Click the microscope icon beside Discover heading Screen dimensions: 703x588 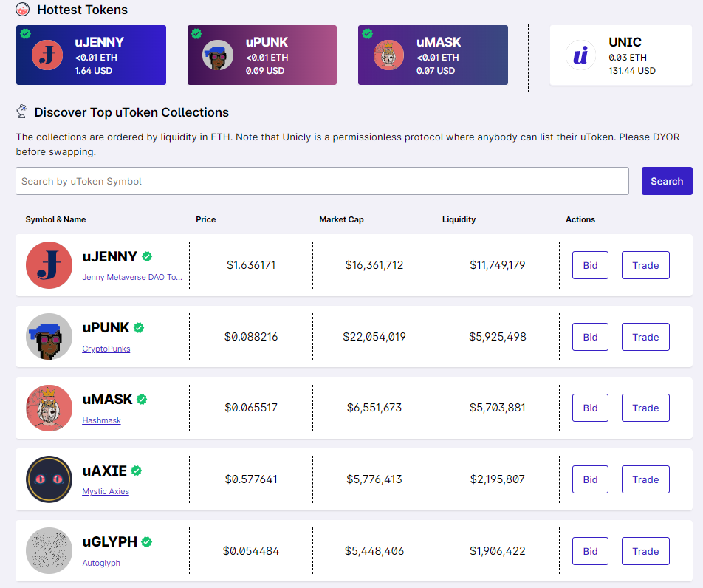coord(21,112)
